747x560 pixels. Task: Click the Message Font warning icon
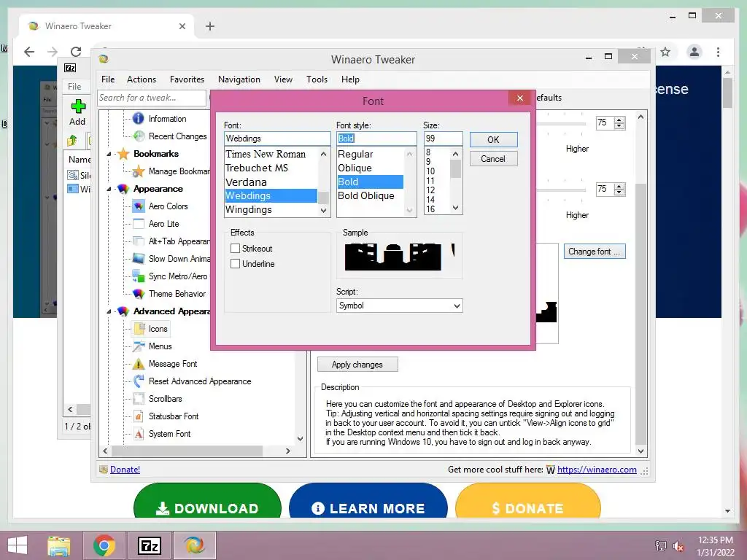click(139, 364)
